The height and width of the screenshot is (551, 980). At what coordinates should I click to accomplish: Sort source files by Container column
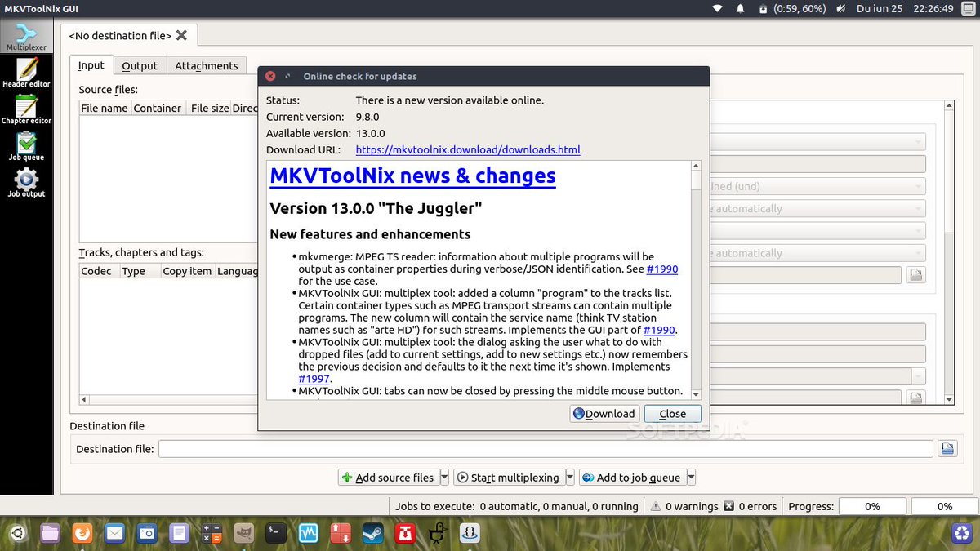(158, 108)
